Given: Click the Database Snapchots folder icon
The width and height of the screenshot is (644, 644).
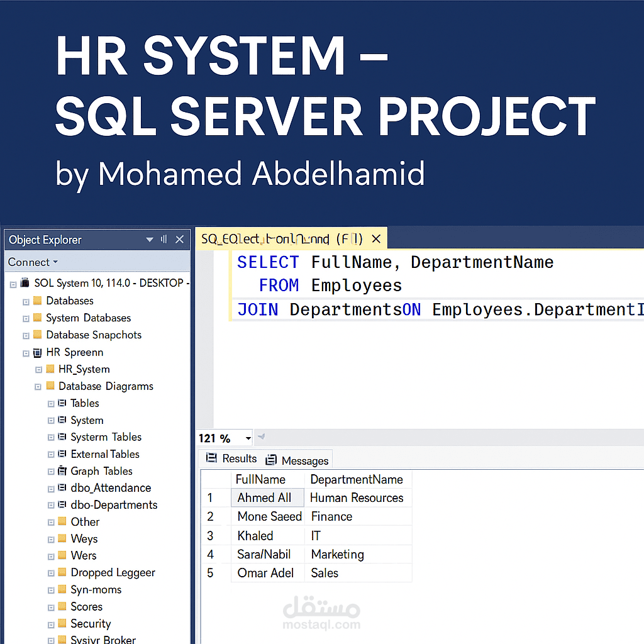Looking at the screenshot, I should [x=37, y=335].
